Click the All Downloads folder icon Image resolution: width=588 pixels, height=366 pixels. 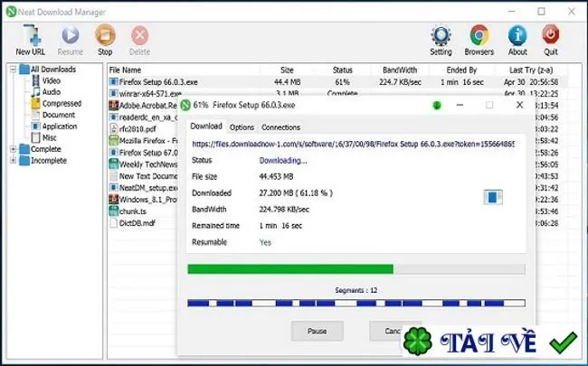[x=24, y=70]
